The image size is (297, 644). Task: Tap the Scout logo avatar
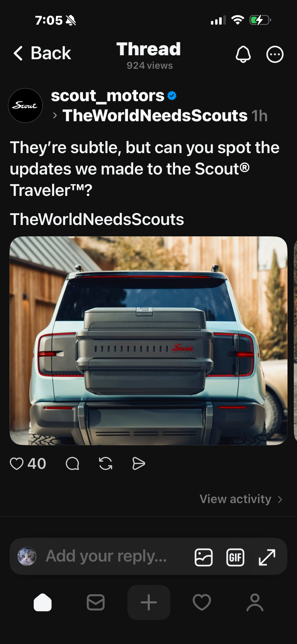point(25,105)
